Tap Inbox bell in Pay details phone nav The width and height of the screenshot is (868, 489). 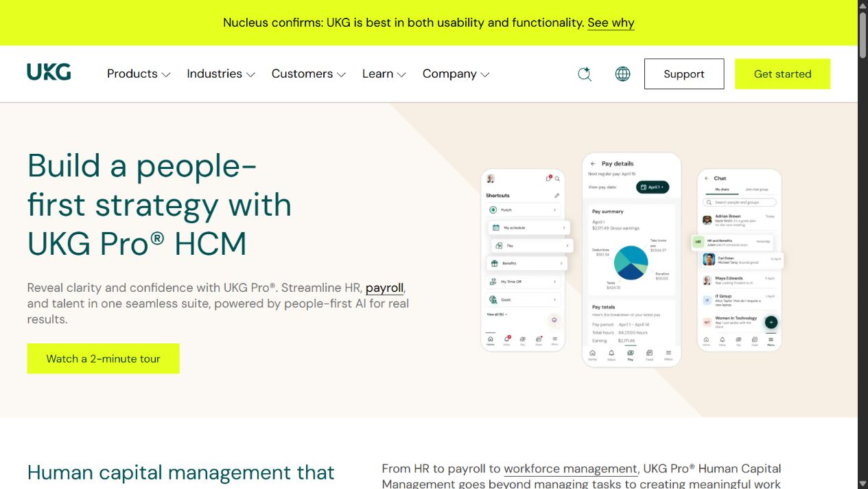611,354
